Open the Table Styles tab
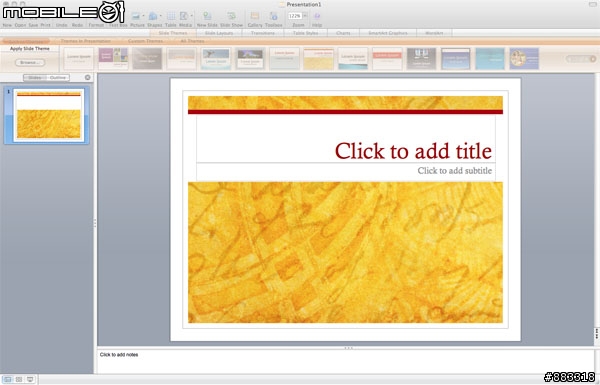 click(x=305, y=33)
